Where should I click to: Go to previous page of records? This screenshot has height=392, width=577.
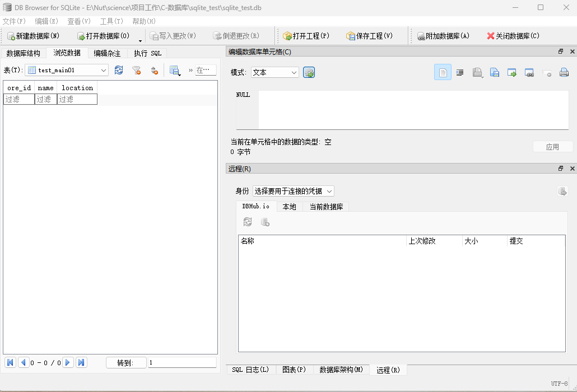tap(24, 362)
